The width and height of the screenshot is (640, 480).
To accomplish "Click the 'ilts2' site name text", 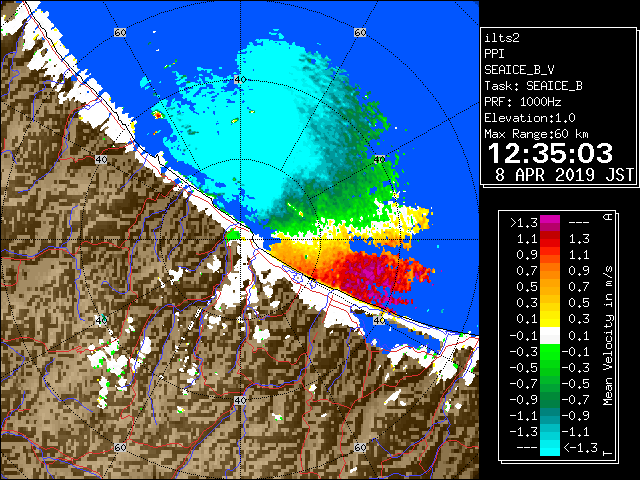I will 502,38.
